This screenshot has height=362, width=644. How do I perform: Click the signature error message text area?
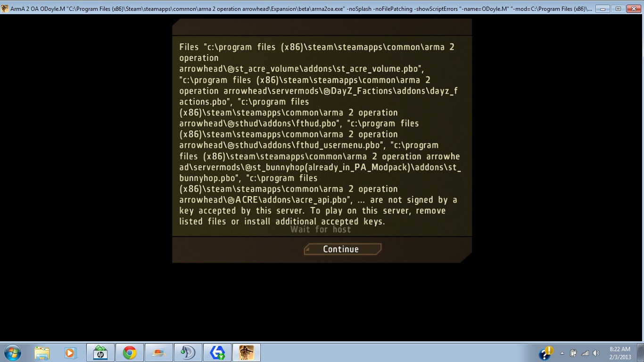[x=321, y=134]
